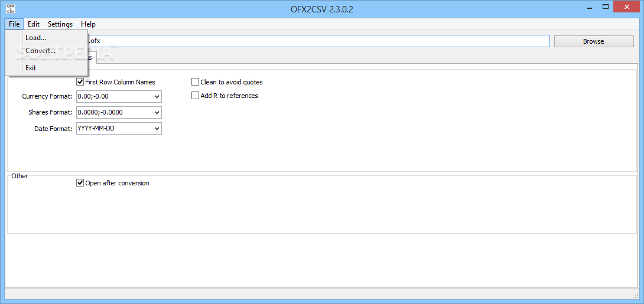Click the .ofx file path input field
644x304 pixels.
point(318,41)
